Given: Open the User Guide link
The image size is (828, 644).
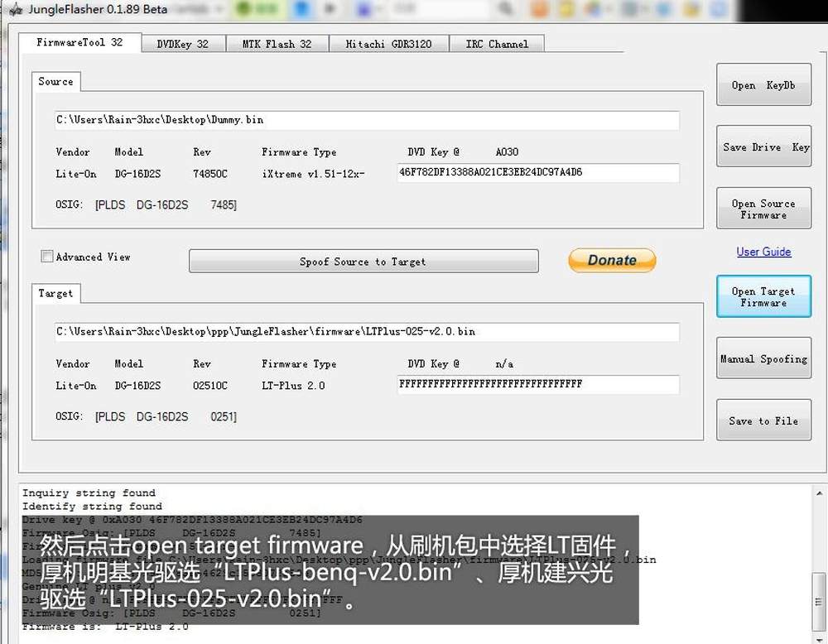Looking at the screenshot, I should 763,252.
